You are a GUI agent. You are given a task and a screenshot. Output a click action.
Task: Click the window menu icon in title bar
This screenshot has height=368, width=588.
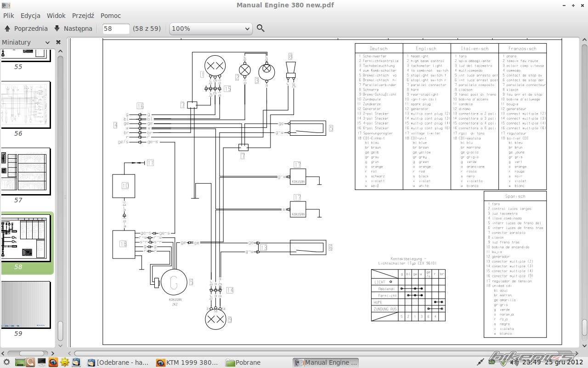[6, 5]
